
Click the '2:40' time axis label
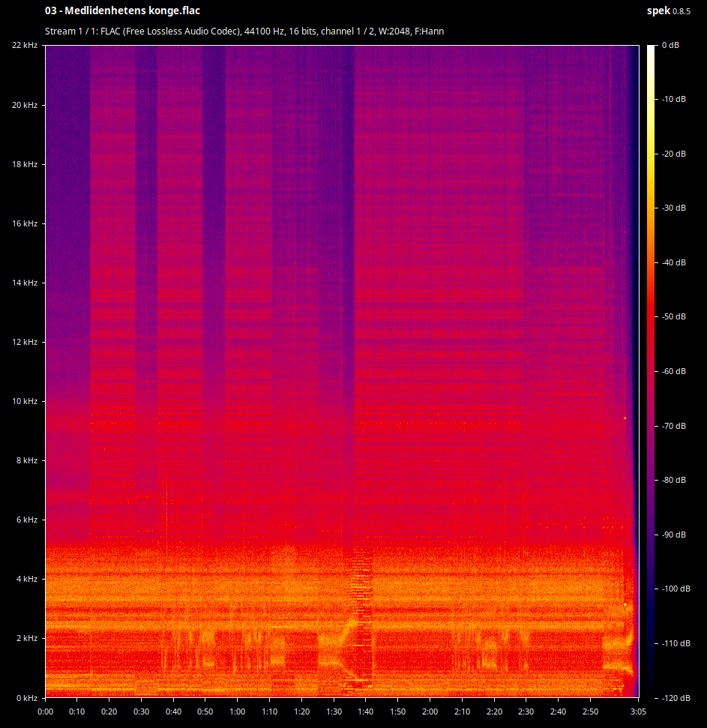[558, 712]
